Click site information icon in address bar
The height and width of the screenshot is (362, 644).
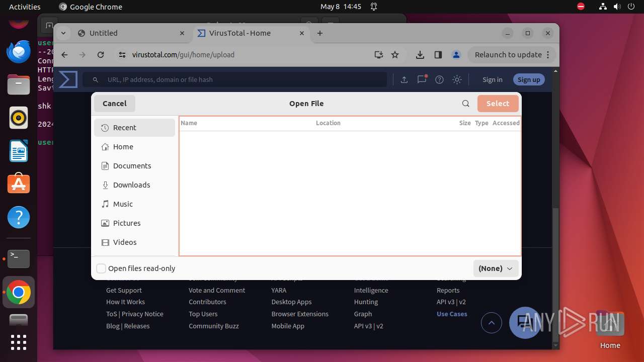pyautogui.click(x=122, y=55)
